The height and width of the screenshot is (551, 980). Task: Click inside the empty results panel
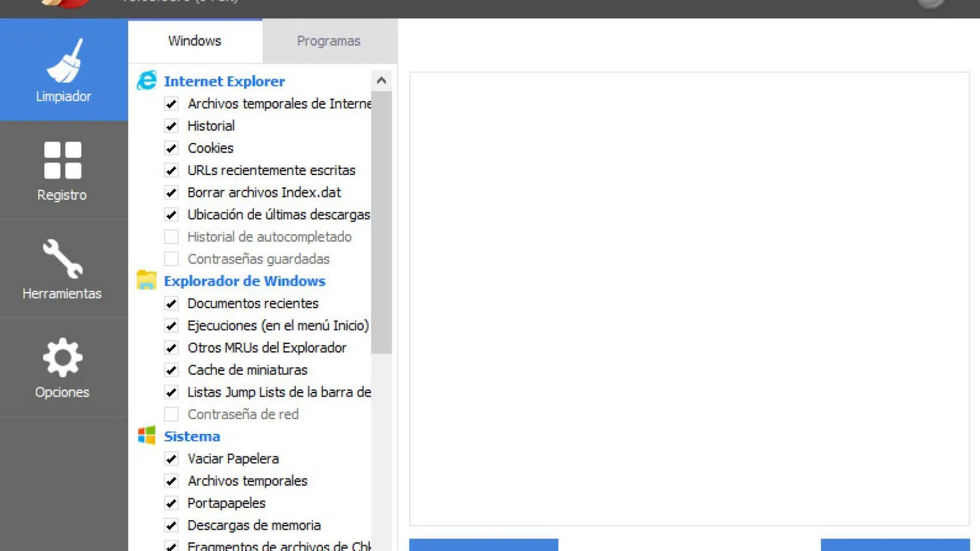click(689, 298)
